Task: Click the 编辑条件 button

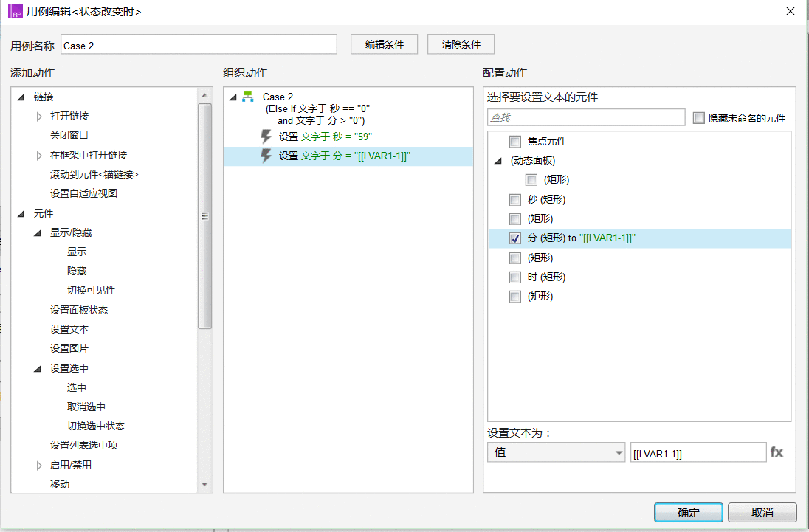Action: [384, 44]
